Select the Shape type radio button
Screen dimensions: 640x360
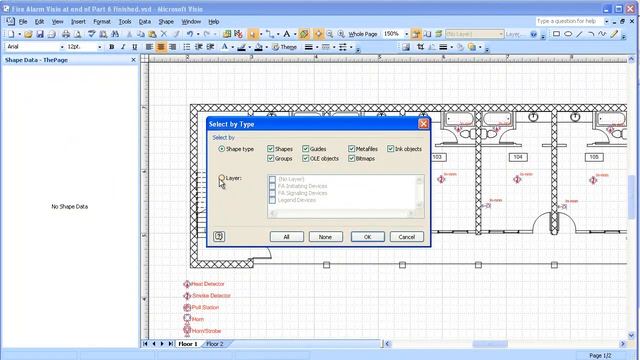click(x=222, y=149)
